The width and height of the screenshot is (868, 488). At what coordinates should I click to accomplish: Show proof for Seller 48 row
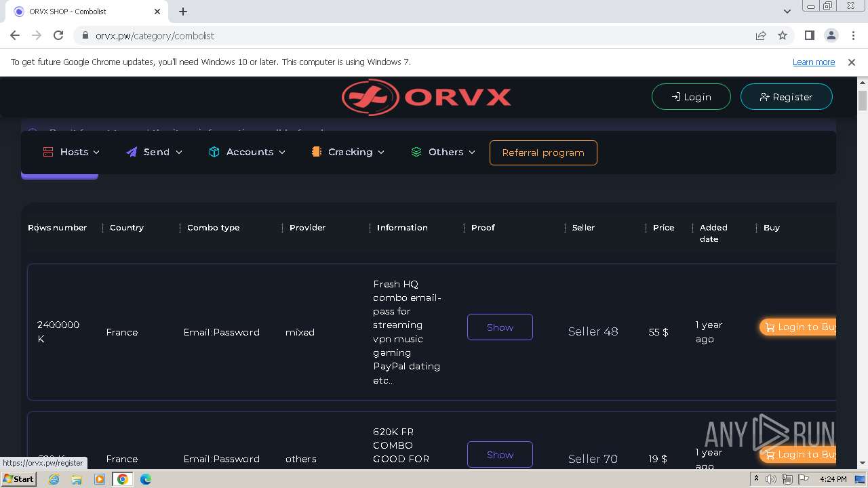[500, 327]
